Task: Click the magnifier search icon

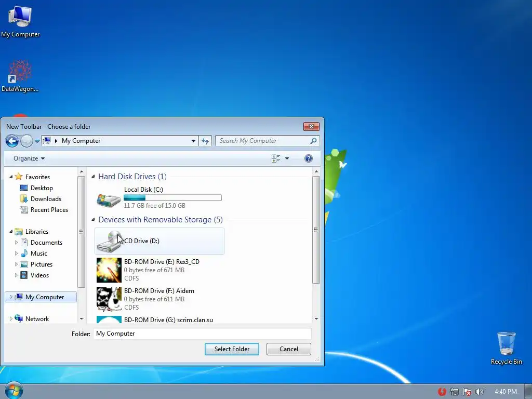Action: point(313,141)
